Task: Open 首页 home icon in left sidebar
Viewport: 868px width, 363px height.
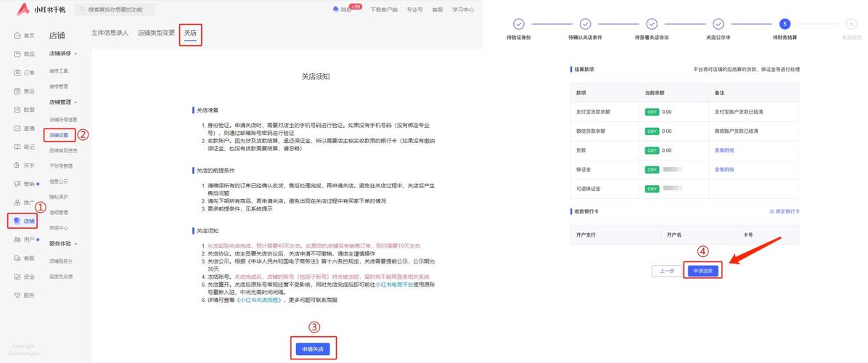Action: click(17, 36)
